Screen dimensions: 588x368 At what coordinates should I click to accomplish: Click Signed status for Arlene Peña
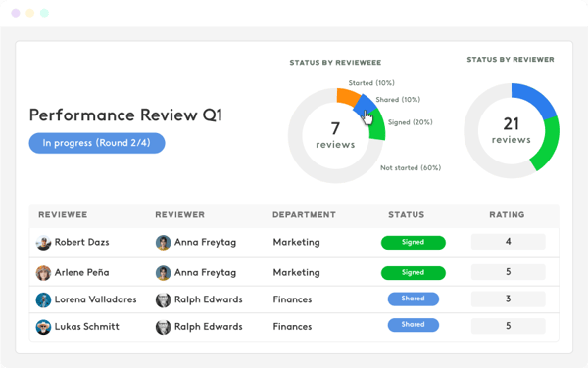[x=414, y=273]
